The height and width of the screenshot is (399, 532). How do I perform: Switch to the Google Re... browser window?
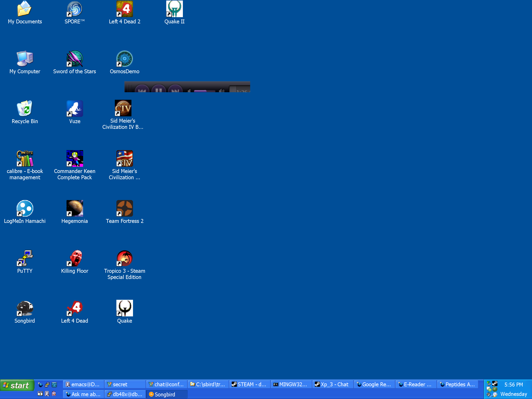click(x=374, y=384)
